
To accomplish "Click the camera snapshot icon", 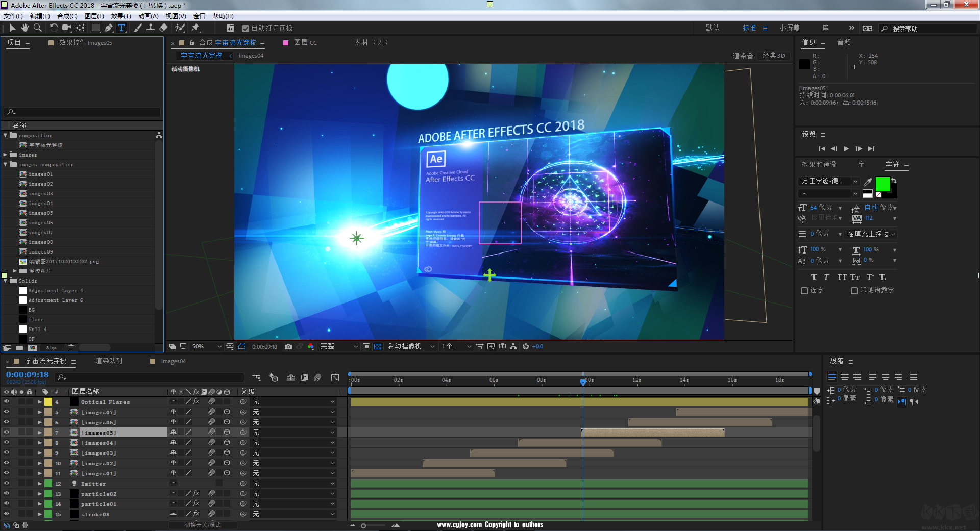I will pos(288,347).
